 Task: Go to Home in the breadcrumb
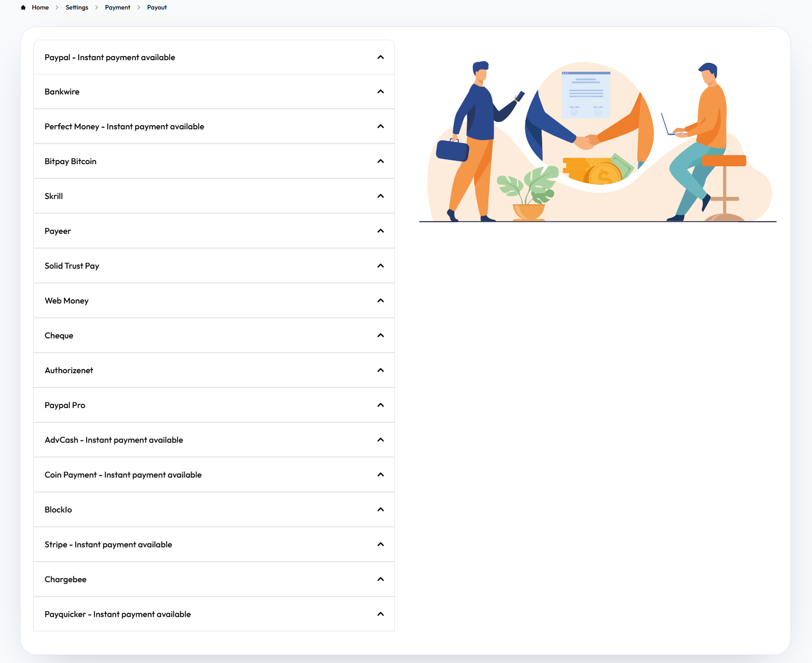click(x=40, y=7)
